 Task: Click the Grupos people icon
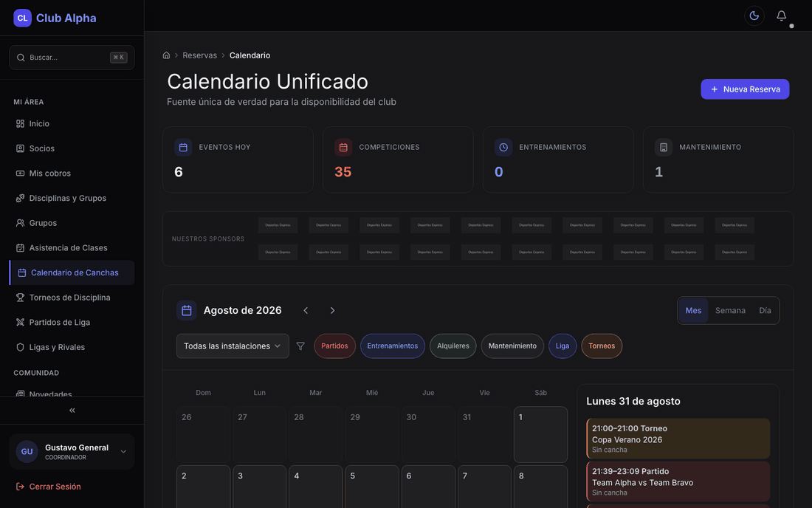pos(20,223)
